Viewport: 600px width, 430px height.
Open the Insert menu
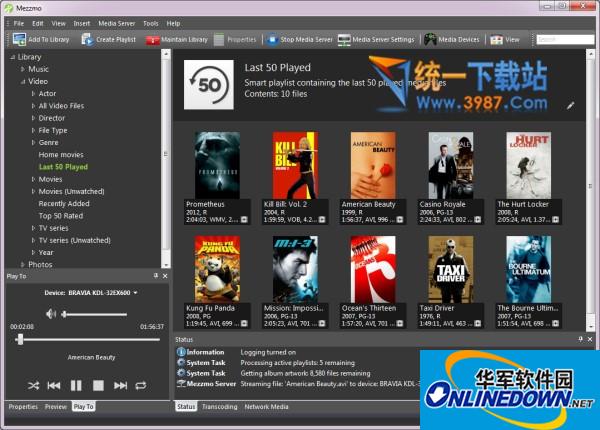click(x=82, y=23)
